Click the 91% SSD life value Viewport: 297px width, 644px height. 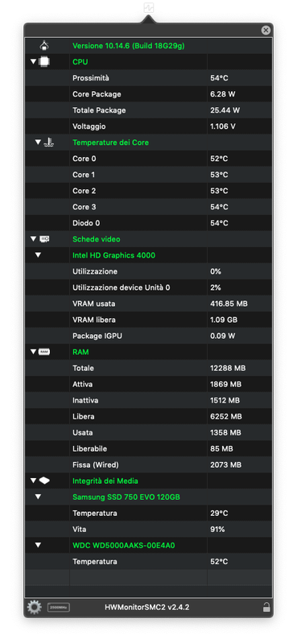pyautogui.click(x=217, y=529)
